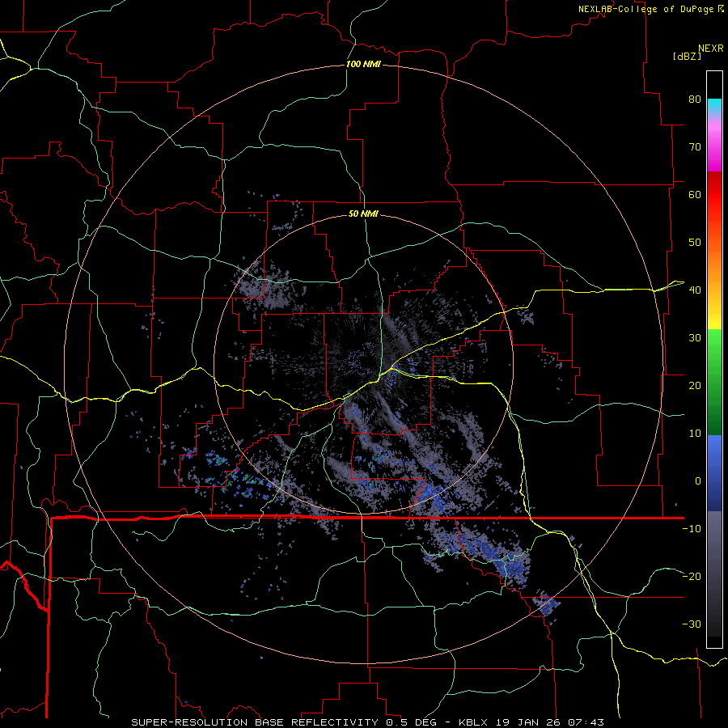The image size is (728, 728).
Task: Click the blue band of the color bar
Action: tap(714, 472)
